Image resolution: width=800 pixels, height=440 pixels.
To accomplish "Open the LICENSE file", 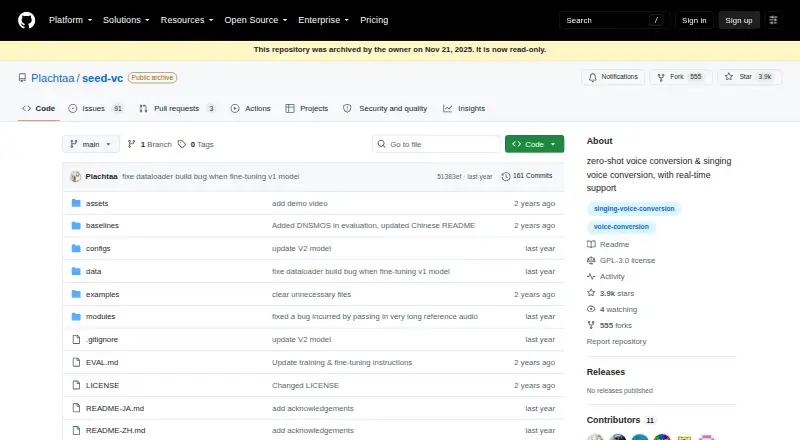I will pos(103,385).
